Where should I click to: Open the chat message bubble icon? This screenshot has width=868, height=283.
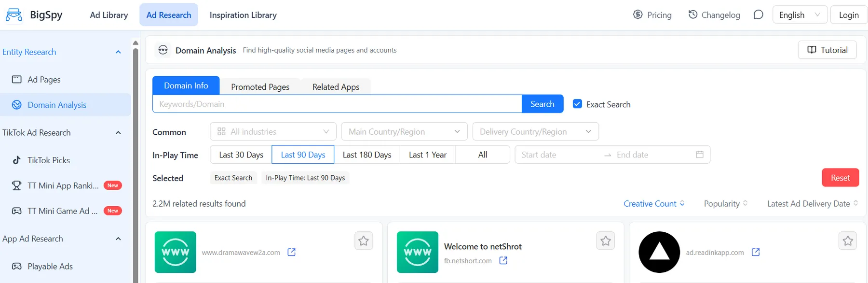point(759,15)
